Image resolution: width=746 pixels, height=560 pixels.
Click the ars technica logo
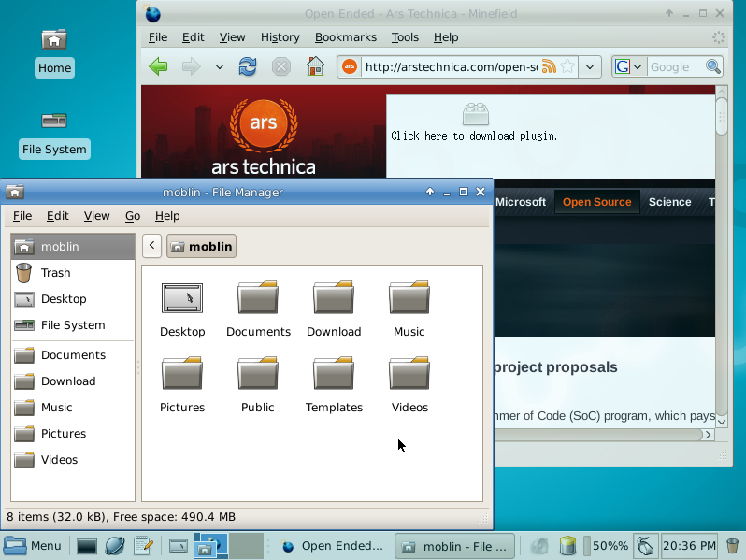click(x=264, y=137)
